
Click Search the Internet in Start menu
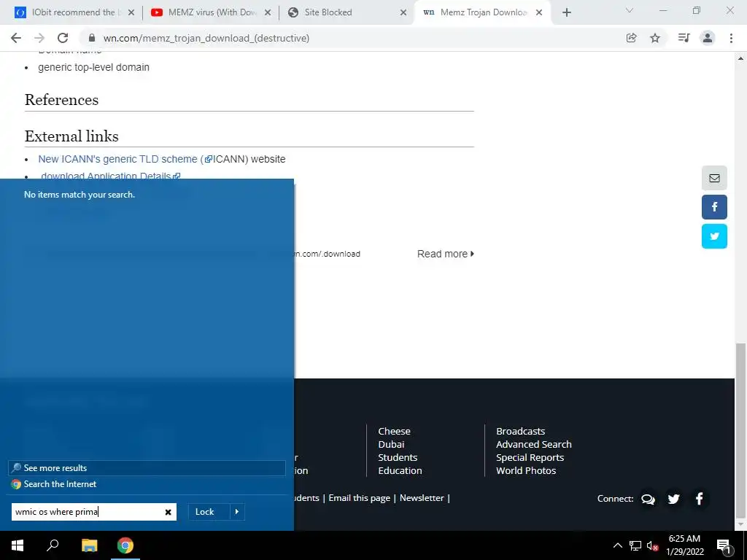coord(147,484)
